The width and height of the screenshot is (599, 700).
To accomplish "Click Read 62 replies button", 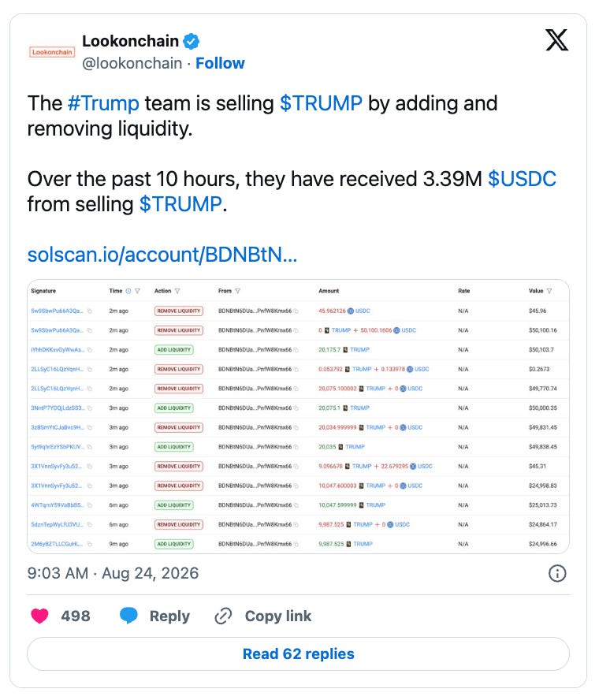I will pyautogui.click(x=298, y=654).
